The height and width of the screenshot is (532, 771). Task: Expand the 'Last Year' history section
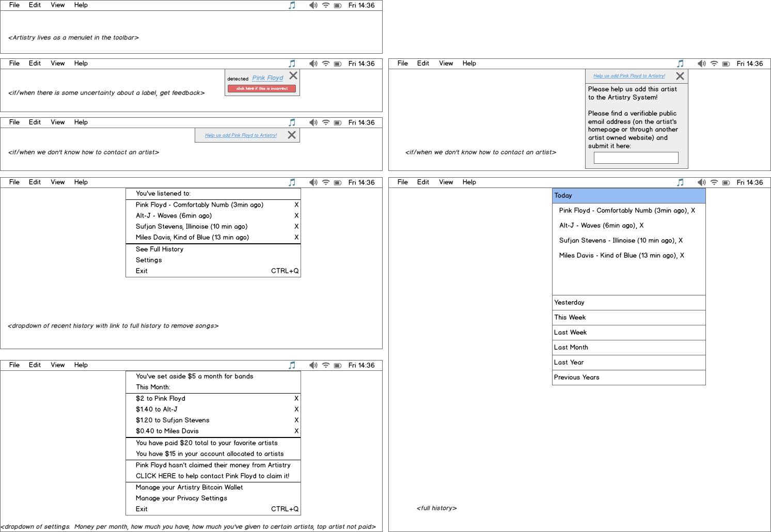pos(629,363)
